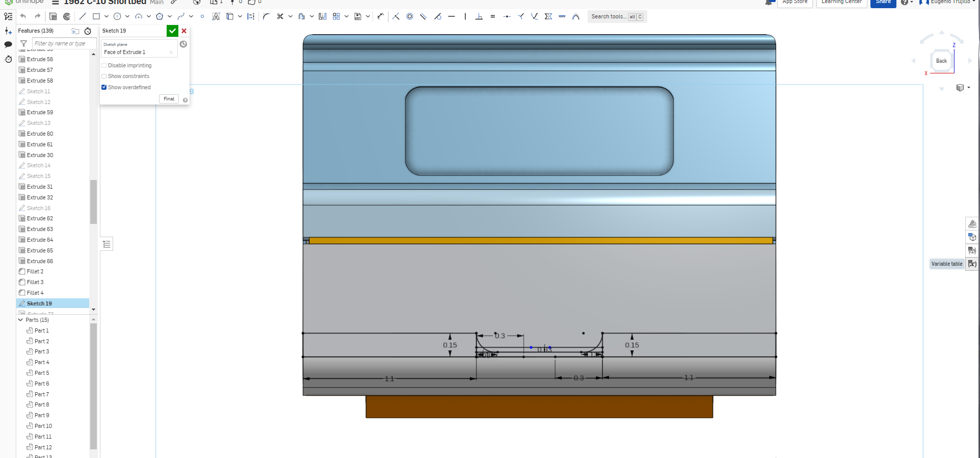Apply the Coincident constraint
The height and width of the screenshot is (458, 980).
coord(396,16)
